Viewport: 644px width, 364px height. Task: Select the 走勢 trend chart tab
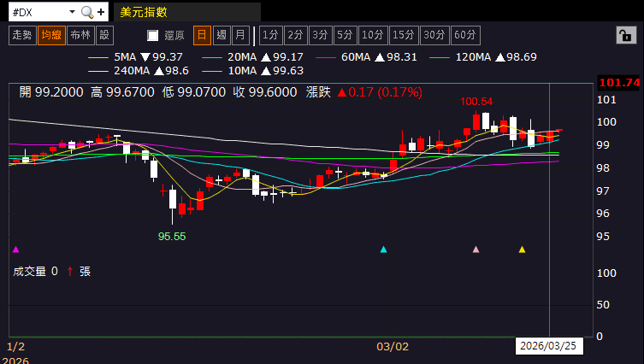(22, 35)
